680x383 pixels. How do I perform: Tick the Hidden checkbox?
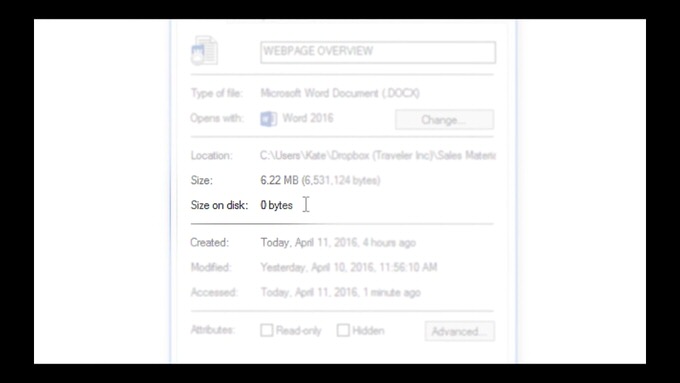pos(343,330)
